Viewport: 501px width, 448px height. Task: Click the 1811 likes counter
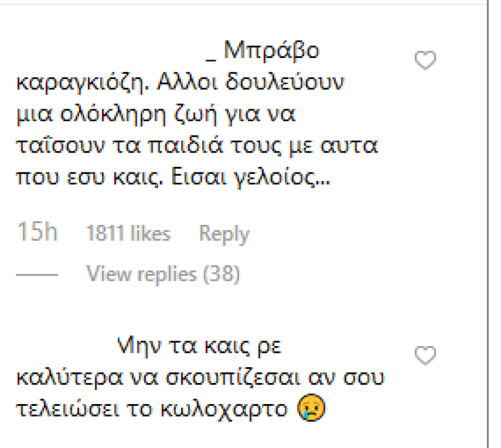point(127,233)
